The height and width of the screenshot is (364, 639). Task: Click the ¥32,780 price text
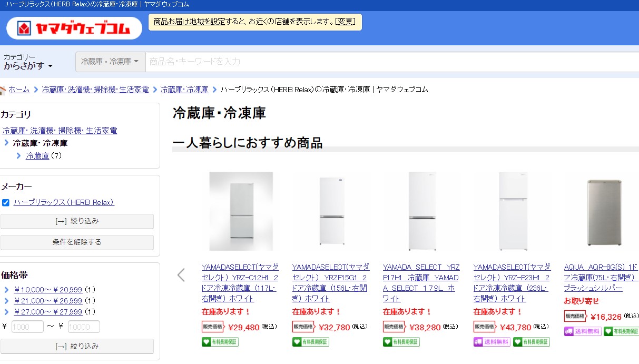(335, 327)
